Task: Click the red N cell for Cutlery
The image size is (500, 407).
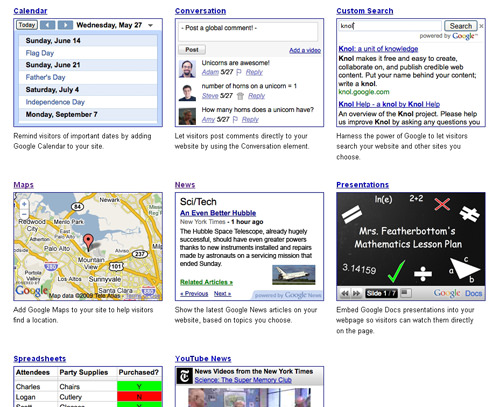Action: click(139, 397)
